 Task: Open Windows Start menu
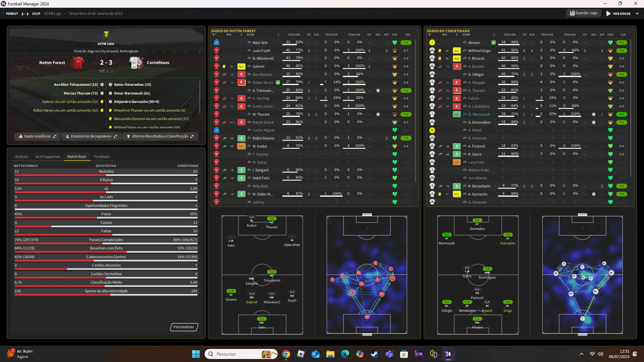[x=196, y=354]
